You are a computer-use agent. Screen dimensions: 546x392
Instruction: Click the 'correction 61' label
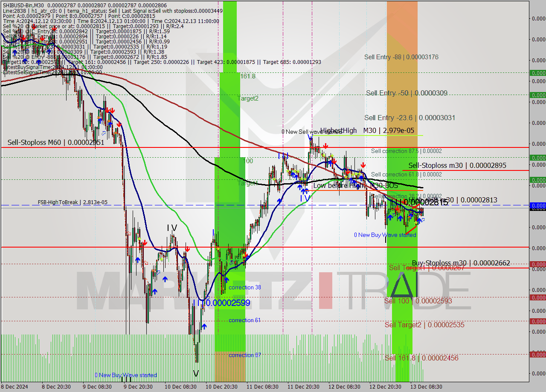click(245, 320)
